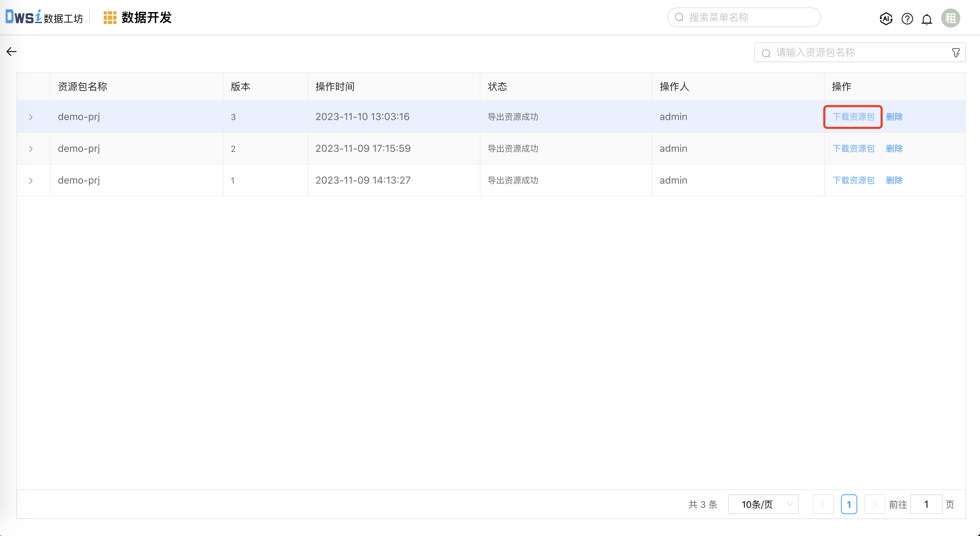
Task: Click the DWS data workshop logo
Action: 44,17
